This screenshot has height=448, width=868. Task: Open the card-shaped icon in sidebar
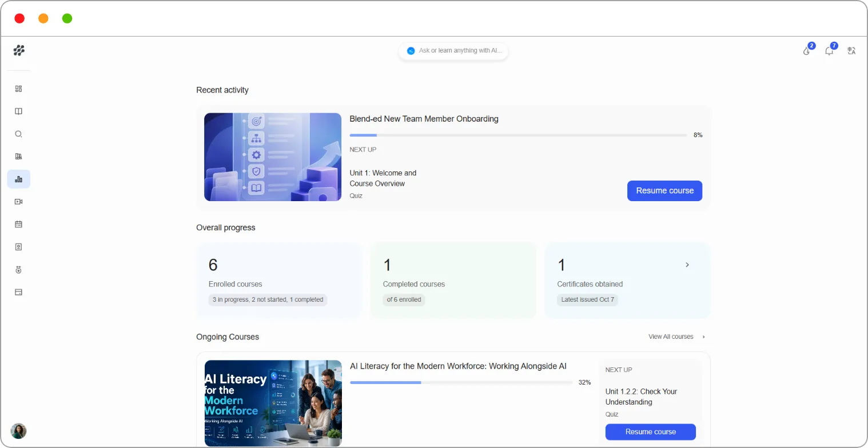tap(18, 292)
